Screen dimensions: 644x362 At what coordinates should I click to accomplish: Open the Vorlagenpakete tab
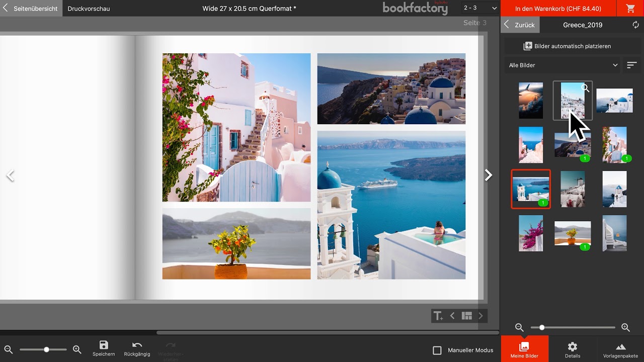point(620,349)
